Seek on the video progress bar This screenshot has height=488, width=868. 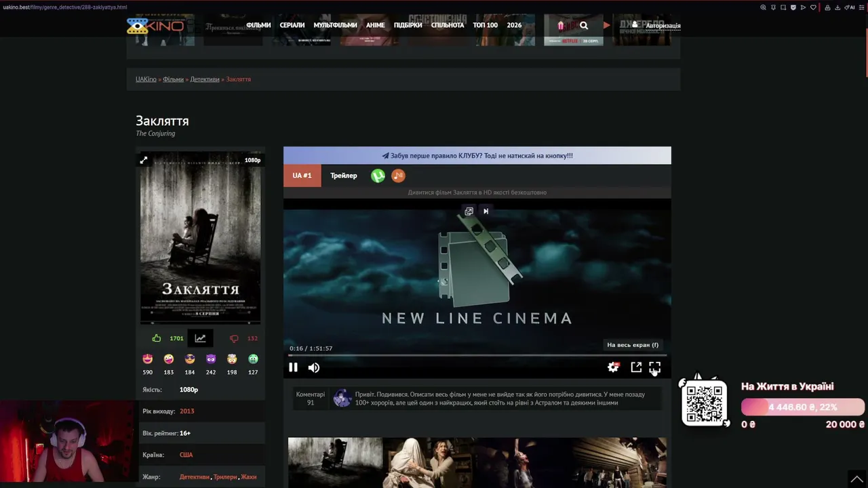(477, 355)
